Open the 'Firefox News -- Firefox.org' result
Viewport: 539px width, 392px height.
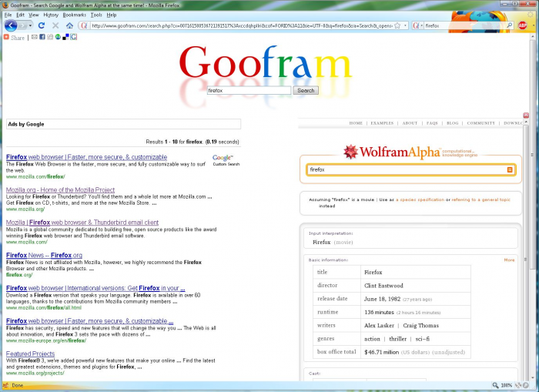coord(44,255)
